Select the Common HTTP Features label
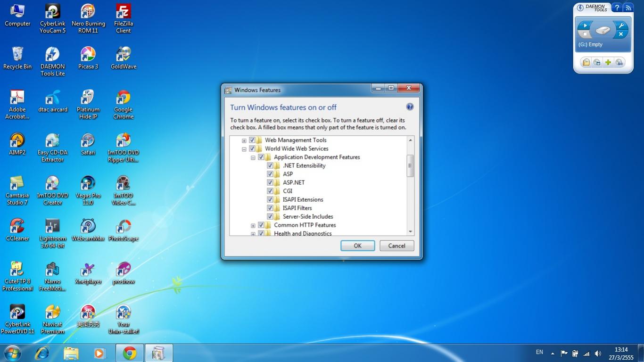This screenshot has width=644, height=362. click(x=305, y=225)
